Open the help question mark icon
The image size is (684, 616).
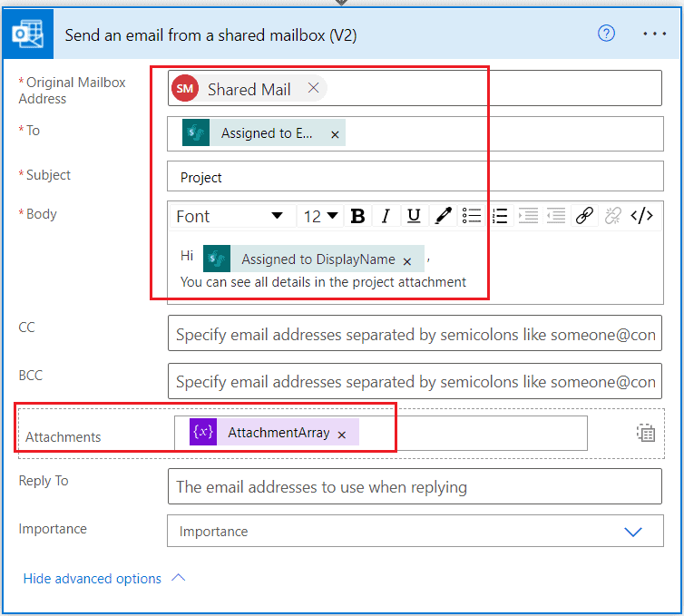606,34
